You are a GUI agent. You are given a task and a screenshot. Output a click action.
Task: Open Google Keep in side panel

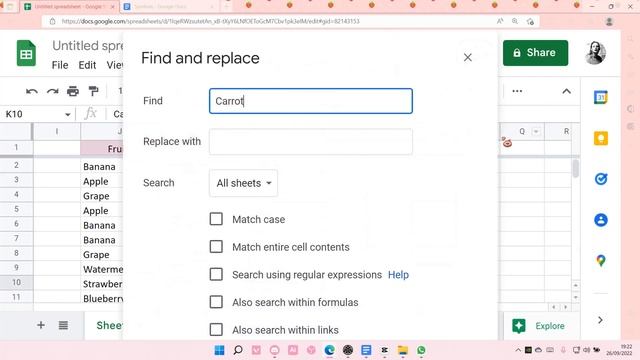(x=601, y=138)
